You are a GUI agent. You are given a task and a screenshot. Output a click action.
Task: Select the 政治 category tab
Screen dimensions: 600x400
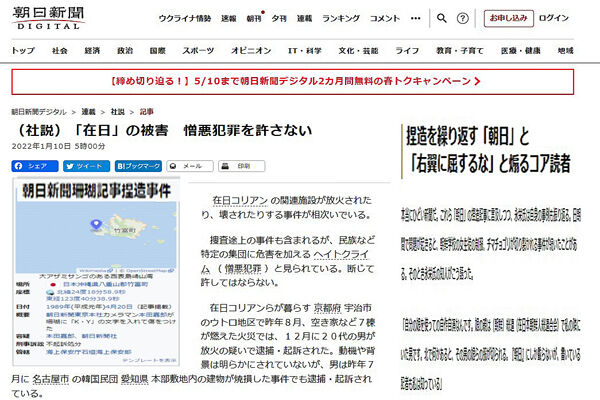click(125, 51)
